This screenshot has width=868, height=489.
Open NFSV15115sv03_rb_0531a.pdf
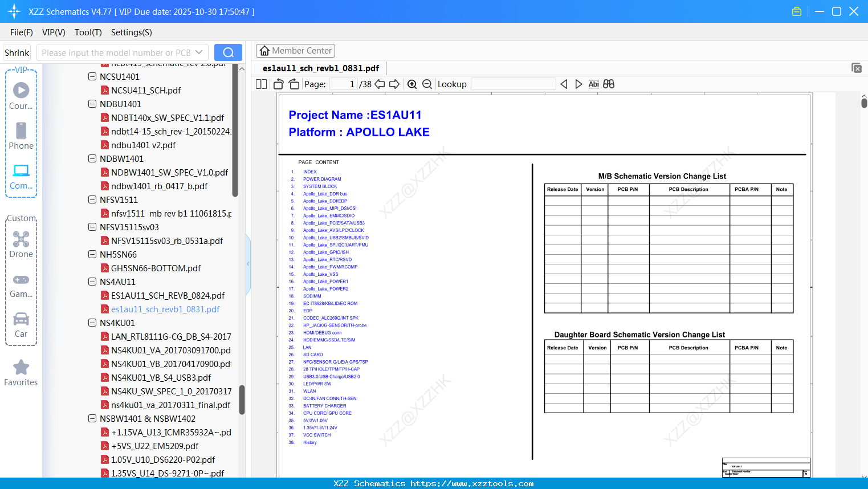(167, 241)
